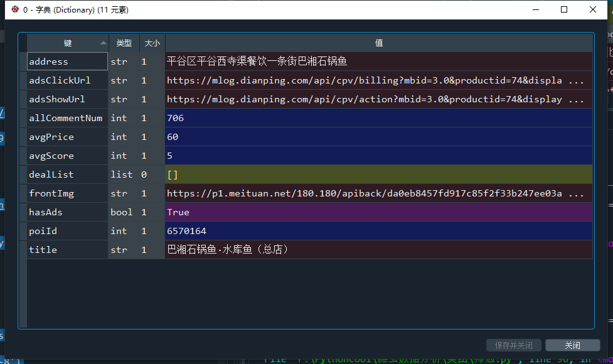
Task: Click the 值 column header
Action: pos(379,43)
